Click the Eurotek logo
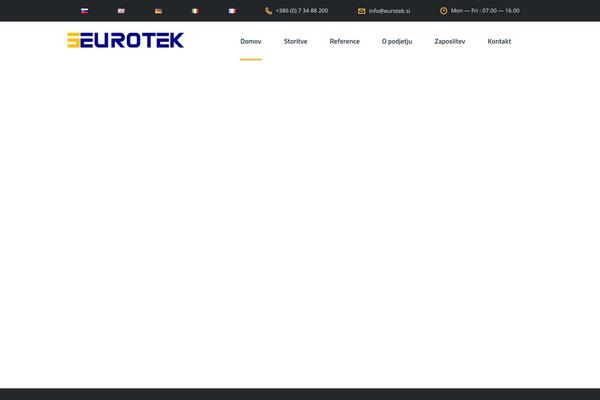The image size is (600, 400). (126, 40)
